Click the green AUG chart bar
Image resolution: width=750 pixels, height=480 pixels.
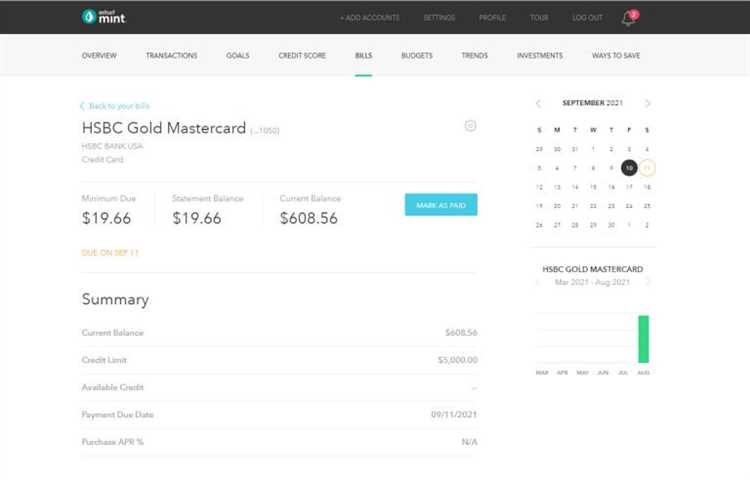click(x=643, y=339)
